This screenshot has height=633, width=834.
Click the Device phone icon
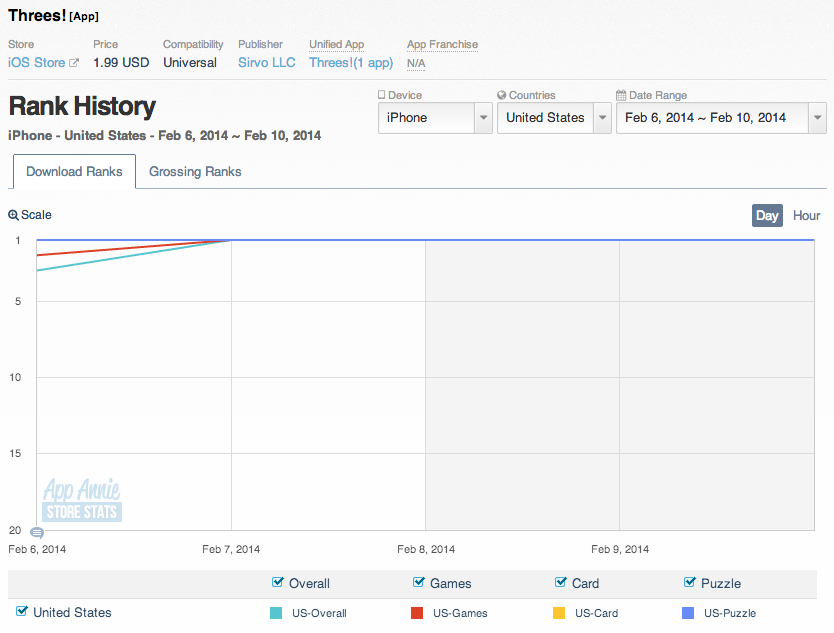(381, 95)
